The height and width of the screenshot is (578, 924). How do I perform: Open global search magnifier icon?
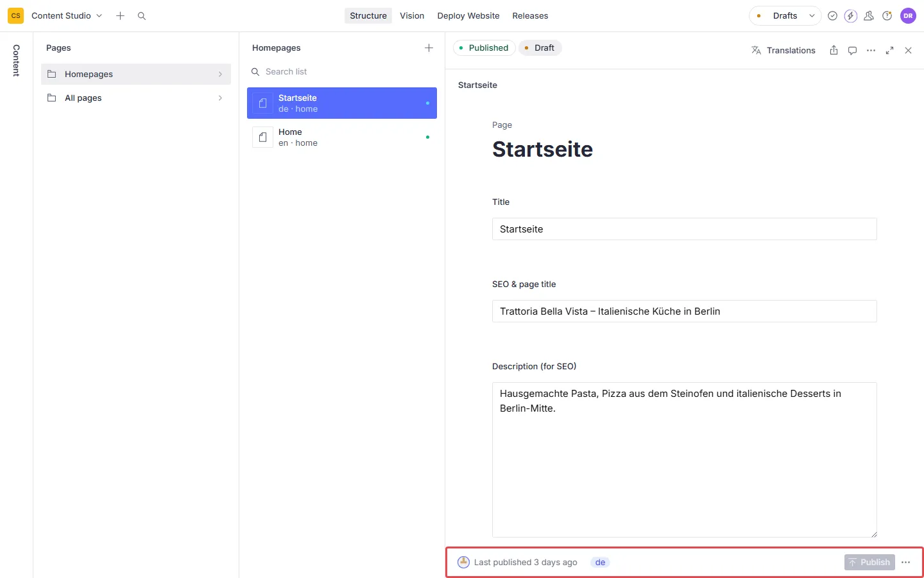(142, 15)
